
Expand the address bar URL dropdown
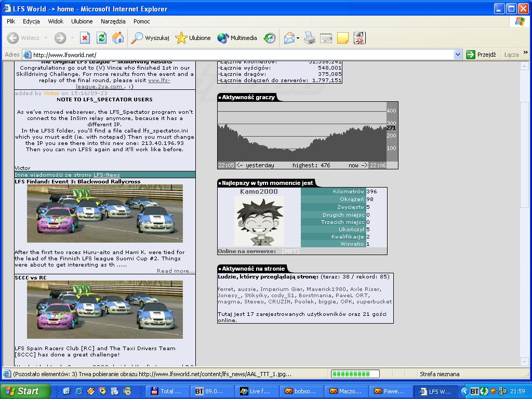coord(458,55)
